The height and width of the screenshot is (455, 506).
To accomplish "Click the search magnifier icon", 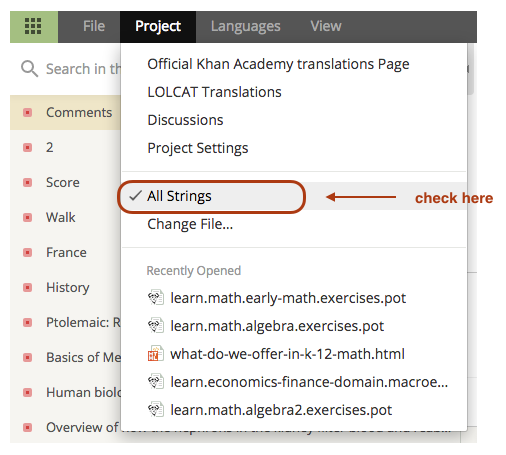I will pyautogui.click(x=29, y=69).
